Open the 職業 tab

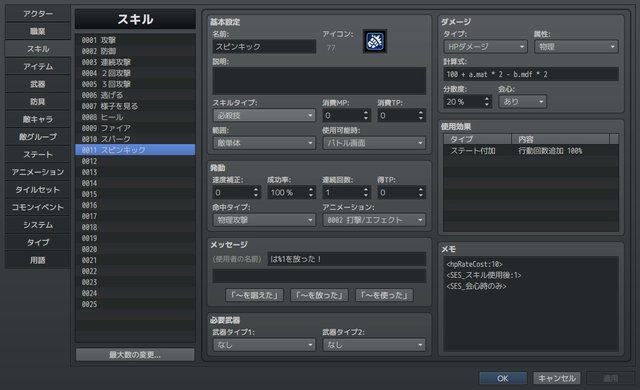coord(38,31)
